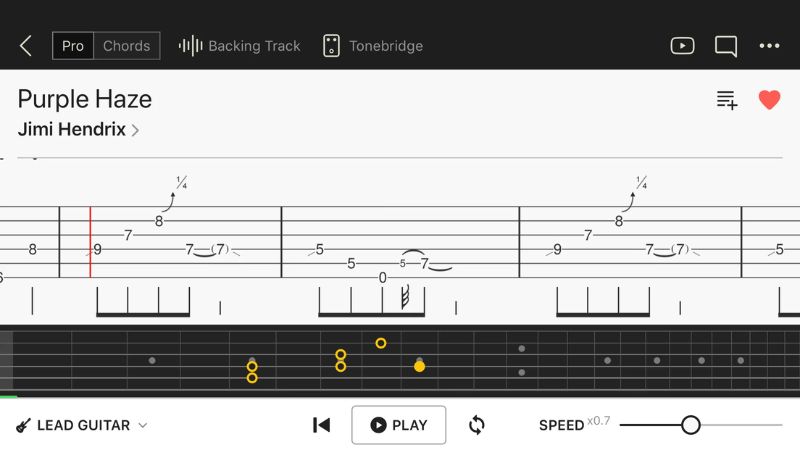Click the Purple Haze song title

pyautogui.click(x=85, y=99)
